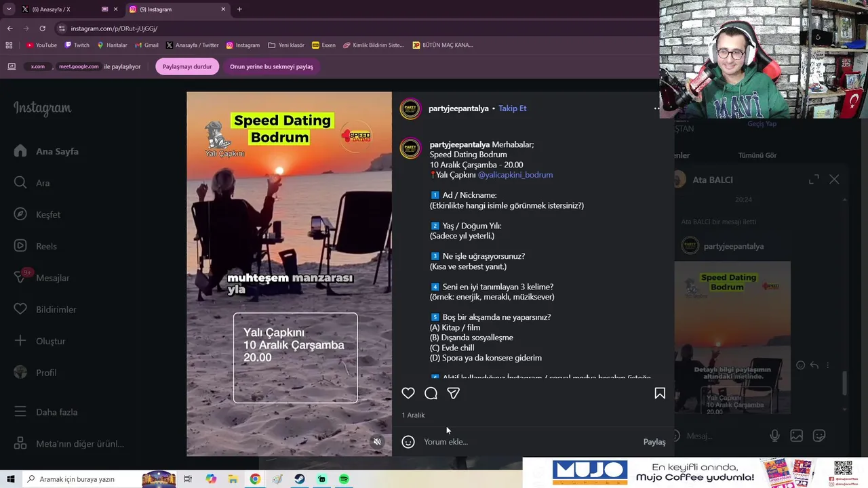868x488 pixels.
Task: Open Chrome apps grid in bookmarks bar
Action: coord(9,45)
